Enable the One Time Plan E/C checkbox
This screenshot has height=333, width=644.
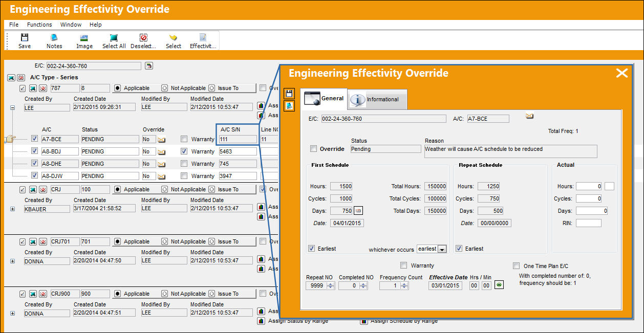pyautogui.click(x=517, y=265)
